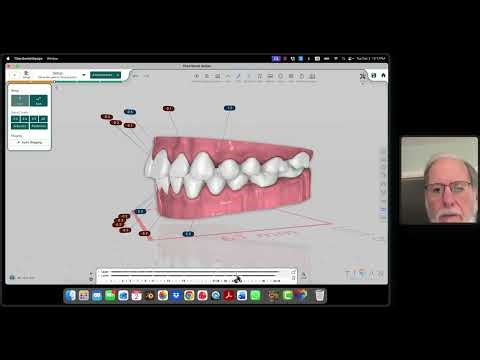The image size is (480, 360).
Task: Open the Trash in the dock
Action: coord(319,296)
